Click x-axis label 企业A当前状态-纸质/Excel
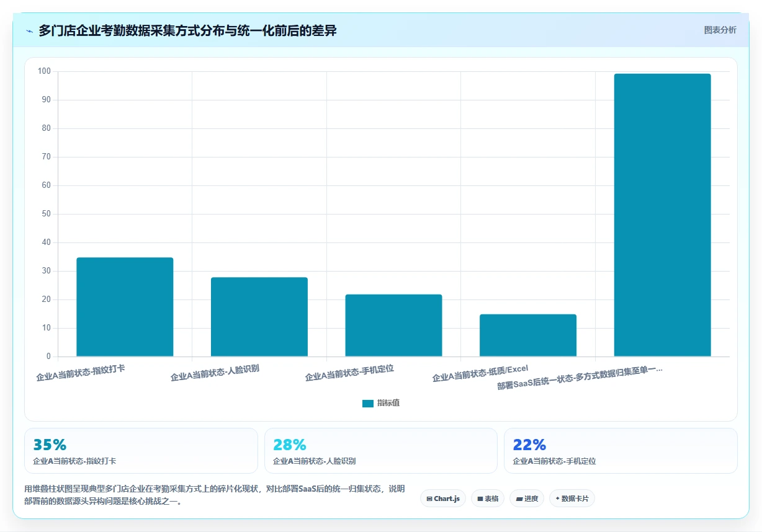 pos(480,373)
